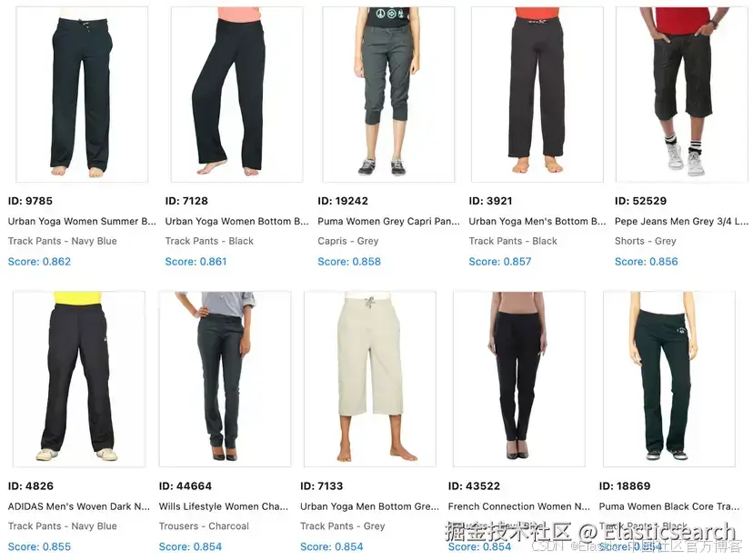Select the French Connection women pants image
Image resolution: width=753 pixels, height=560 pixels.
click(x=519, y=378)
